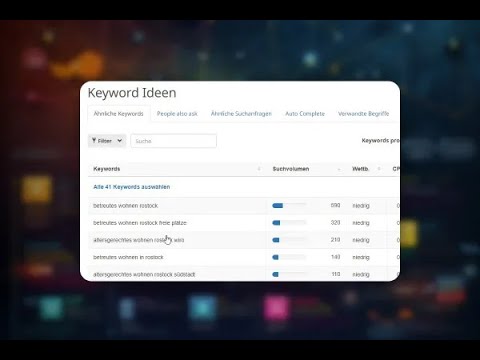Sort by the Keywords column sort arrow
Viewport: 480px width, 360px height.
click(259, 169)
